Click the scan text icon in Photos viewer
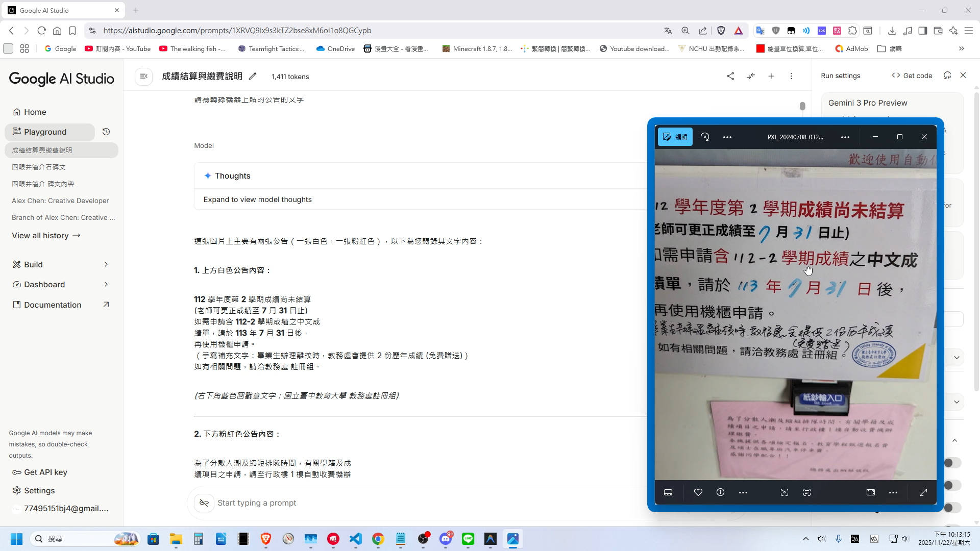Screen dimensions: 980x551 (x=807, y=492)
